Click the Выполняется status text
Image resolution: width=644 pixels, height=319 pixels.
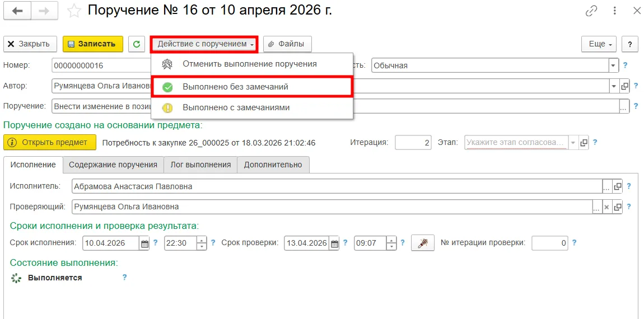(55, 278)
